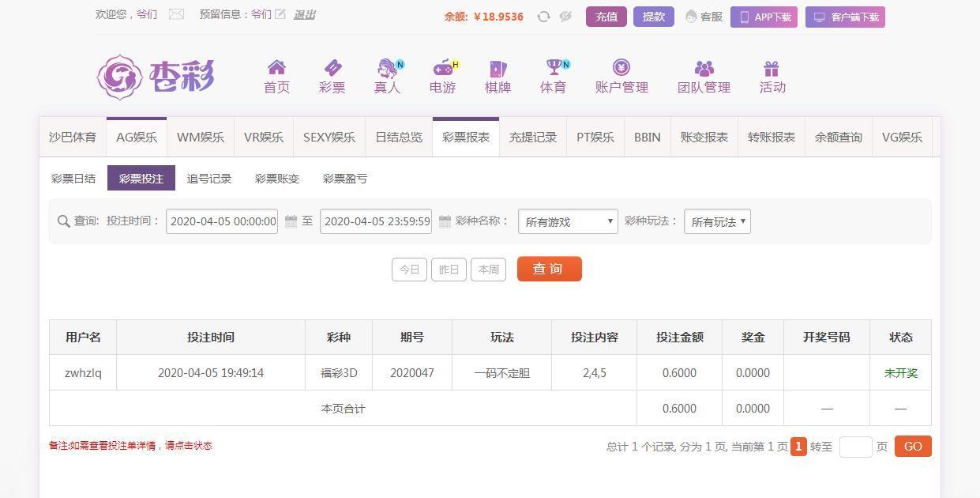Image resolution: width=980 pixels, height=498 pixels.
Task: Expand the 彩种玩法 play type dropdown
Action: pyautogui.click(x=717, y=222)
